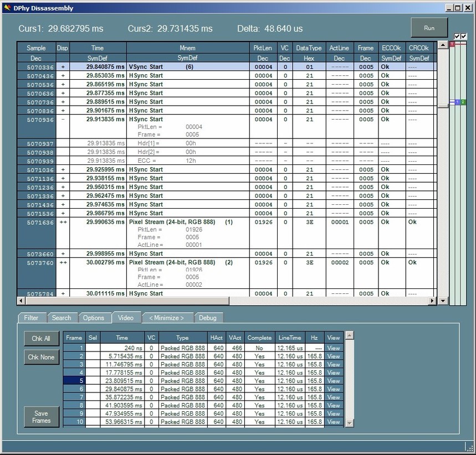Expand the HSync Start row at sample 5071036
Image resolution: width=476 pixels, height=455 pixels.
point(63,169)
